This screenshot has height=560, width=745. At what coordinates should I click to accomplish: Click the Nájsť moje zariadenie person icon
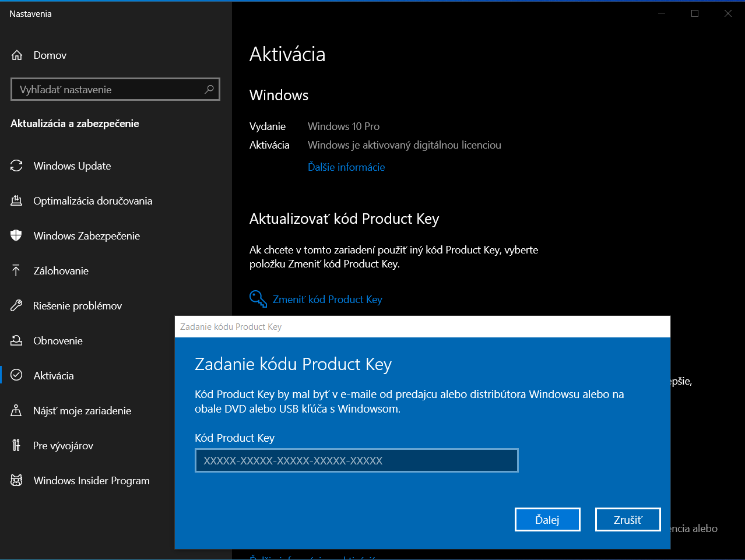[16, 411]
